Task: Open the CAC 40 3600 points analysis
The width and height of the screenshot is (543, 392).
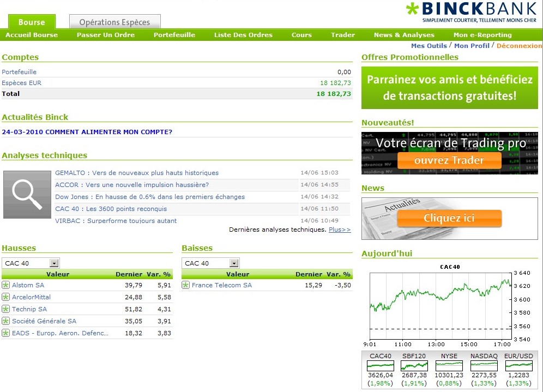Action: click(111, 209)
